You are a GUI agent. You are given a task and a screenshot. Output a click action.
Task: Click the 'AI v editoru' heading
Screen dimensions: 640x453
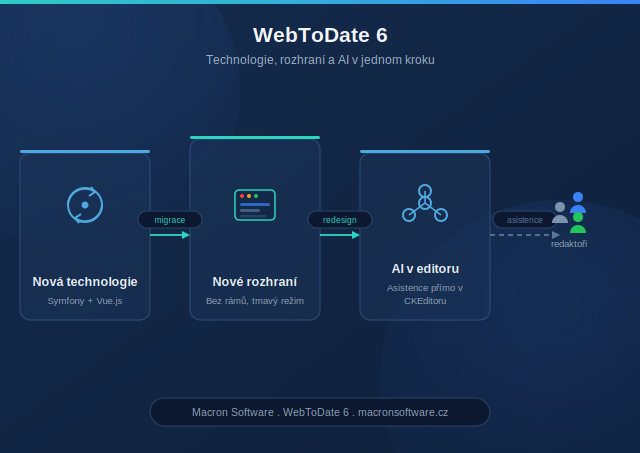pos(425,269)
